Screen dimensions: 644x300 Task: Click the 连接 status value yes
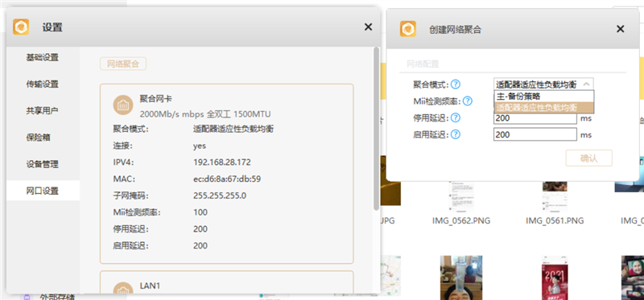point(200,146)
